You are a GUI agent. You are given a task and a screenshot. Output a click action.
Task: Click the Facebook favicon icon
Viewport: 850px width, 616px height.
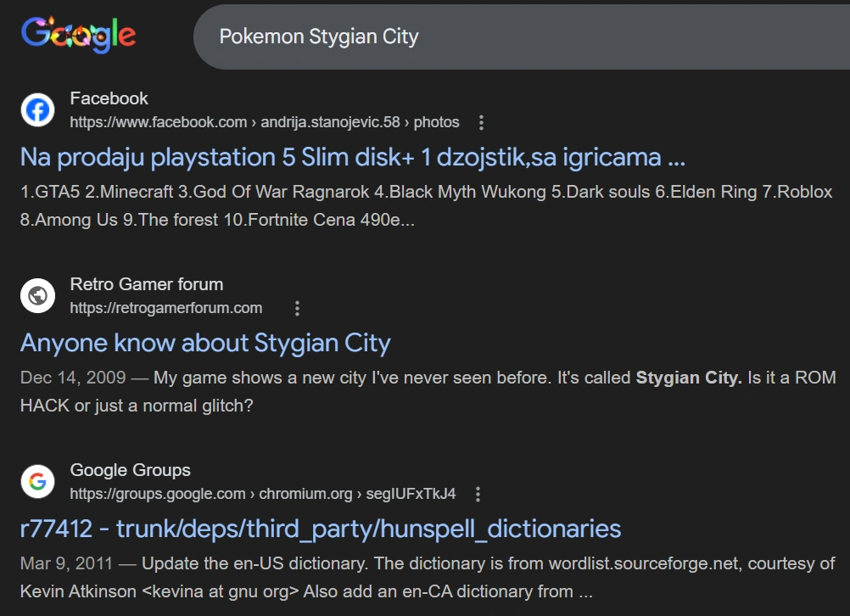[x=37, y=110]
